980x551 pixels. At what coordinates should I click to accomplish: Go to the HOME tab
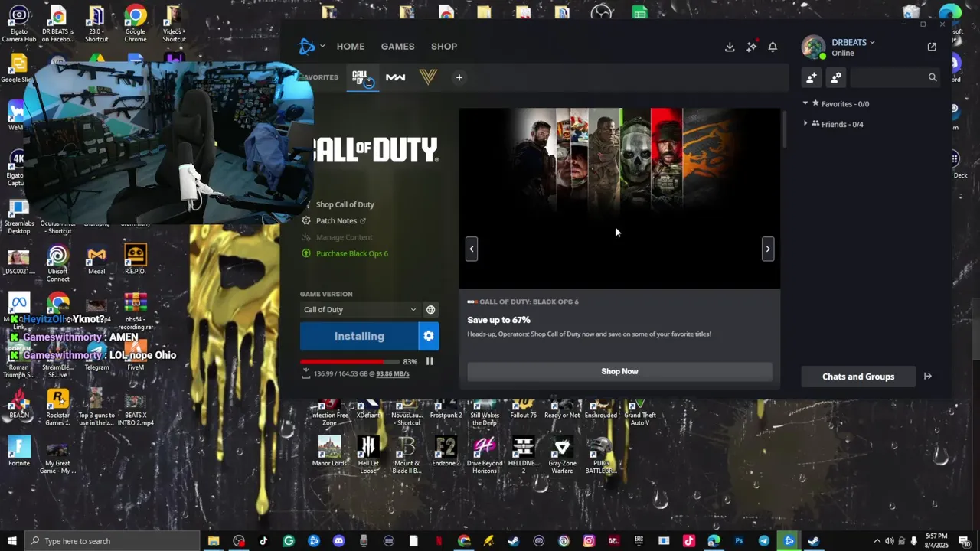point(351,47)
